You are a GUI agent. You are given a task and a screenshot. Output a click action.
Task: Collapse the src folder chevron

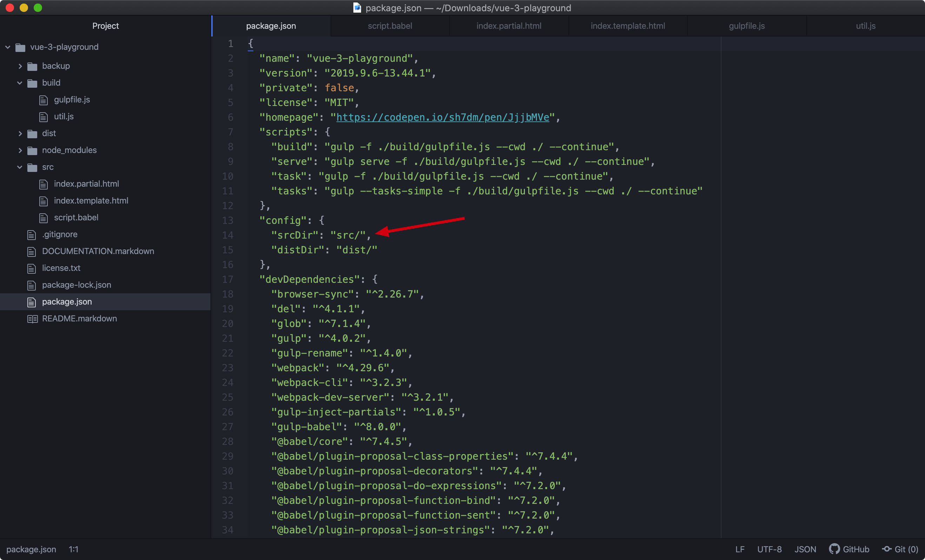point(20,167)
